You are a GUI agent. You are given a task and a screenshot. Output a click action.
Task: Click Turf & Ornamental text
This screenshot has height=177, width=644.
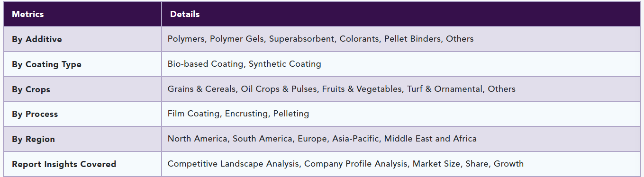444,89
